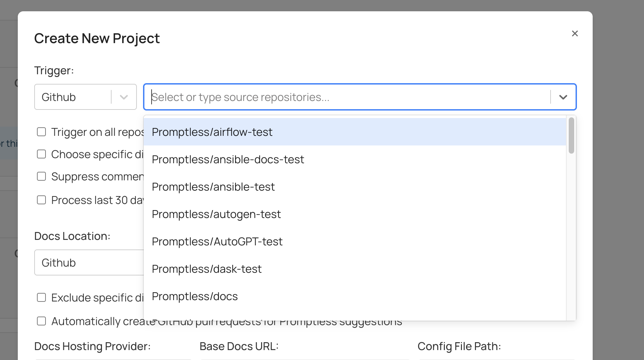Expand the source repositories dropdown chevron
Image resolution: width=644 pixels, height=360 pixels.
(563, 97)
